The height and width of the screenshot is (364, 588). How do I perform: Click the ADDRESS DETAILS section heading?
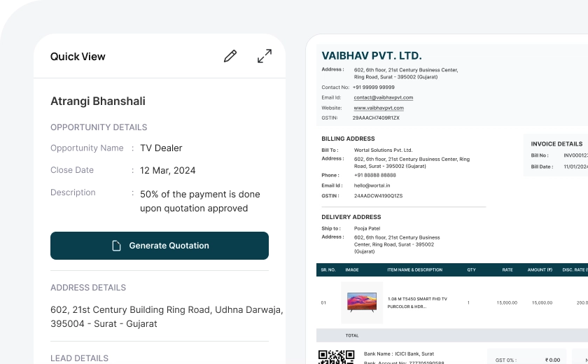coord(88,288)
